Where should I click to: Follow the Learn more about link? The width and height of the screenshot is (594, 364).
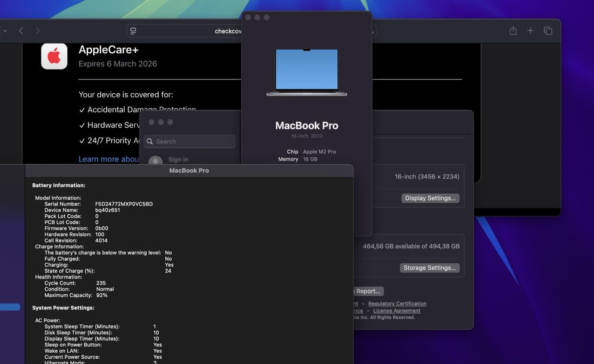pyautogui.click(x=109, y=159)
